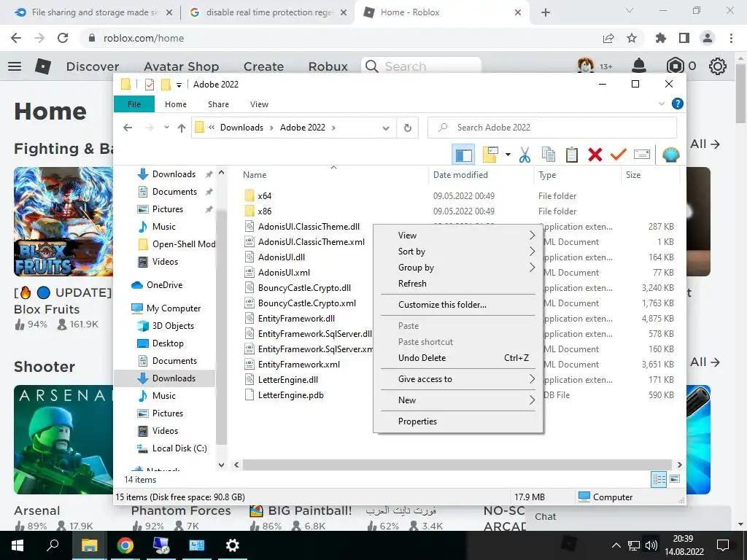
Task: Click the red X Delete icon
Action: click(x=595, y=155)
